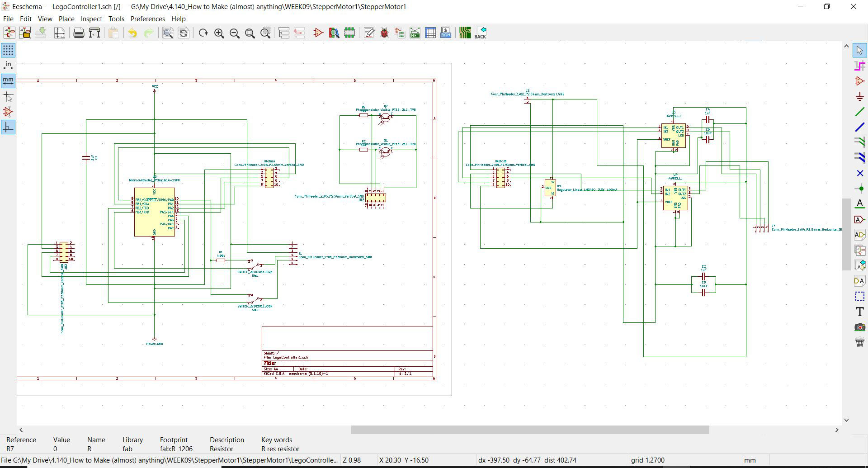Open the Symbol library browser
This screenshot has width=868, height=468.
[334, 33]
